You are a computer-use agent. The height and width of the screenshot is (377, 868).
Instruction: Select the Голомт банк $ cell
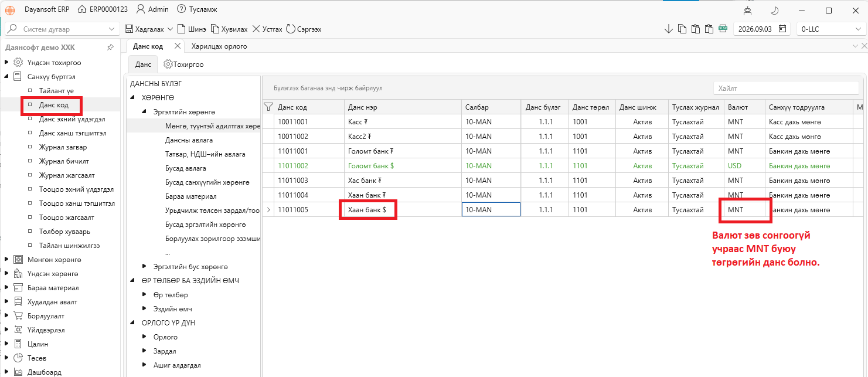pos(403,165)
